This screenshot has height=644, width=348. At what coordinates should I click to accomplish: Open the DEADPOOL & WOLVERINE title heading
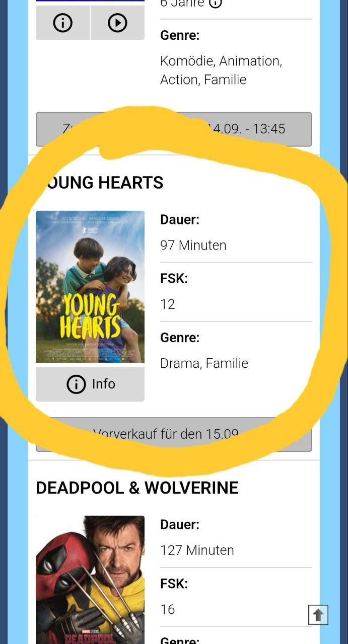(x=137, y=488)
